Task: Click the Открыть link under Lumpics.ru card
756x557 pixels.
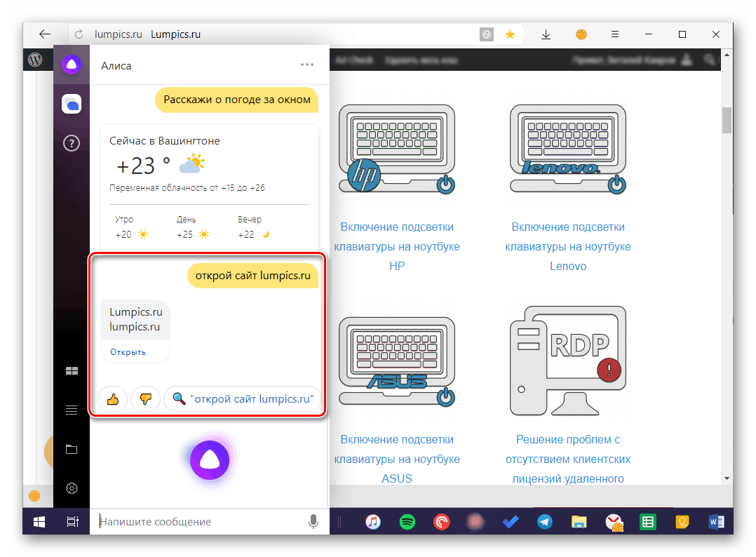Action: click(x=128, y=351)
